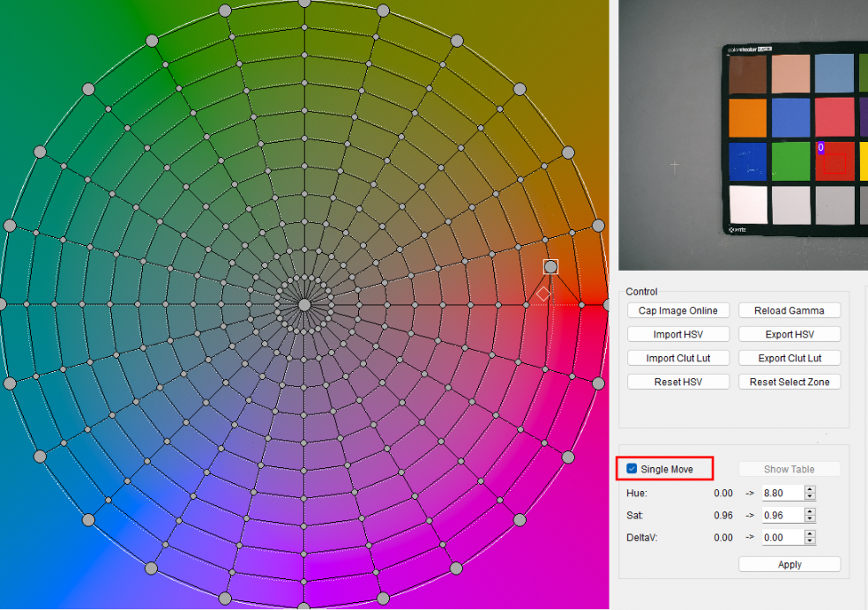Viewport: 868px width, 610px height.
Task: Click the square-highlighted control node on the wheel
Action: [x=550, y=266]
